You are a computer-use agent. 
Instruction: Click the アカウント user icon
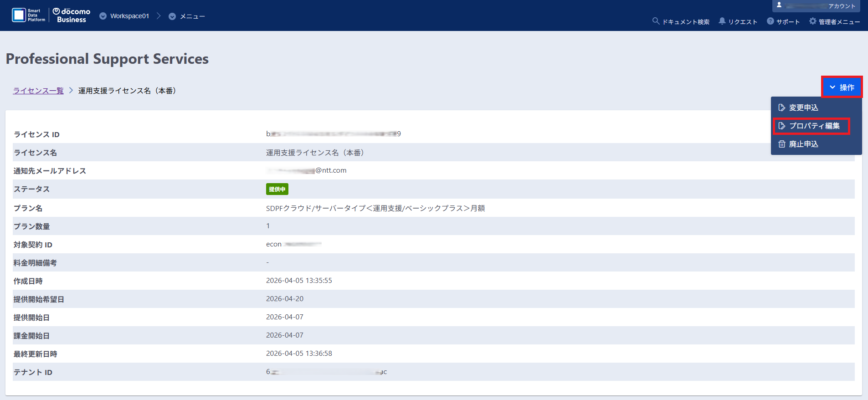coord(779,5)
